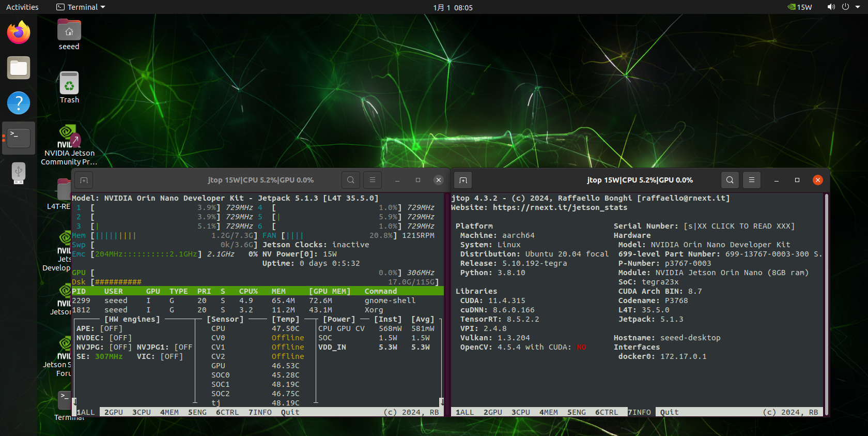The image size is (868, 436).
Task: Click search icon in right jtop window
Action: [x=730, y=180]
